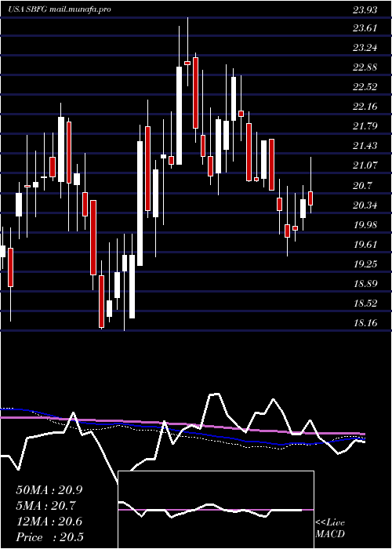
Task: Click the 19.25 price axis label
Action: (x=365, y=264)
